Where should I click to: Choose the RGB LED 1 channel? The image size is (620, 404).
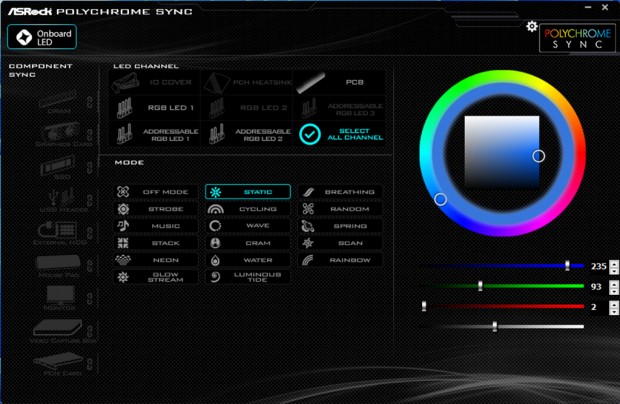(x=155, y=108)
